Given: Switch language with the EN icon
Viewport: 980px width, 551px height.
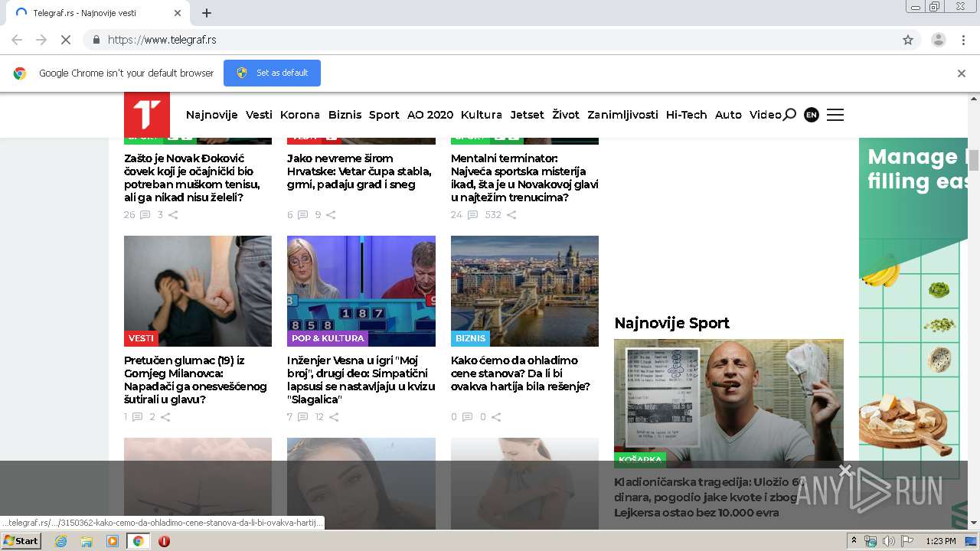Looking at the screenshot, I should pyautogui.click(x=812, y=115).
